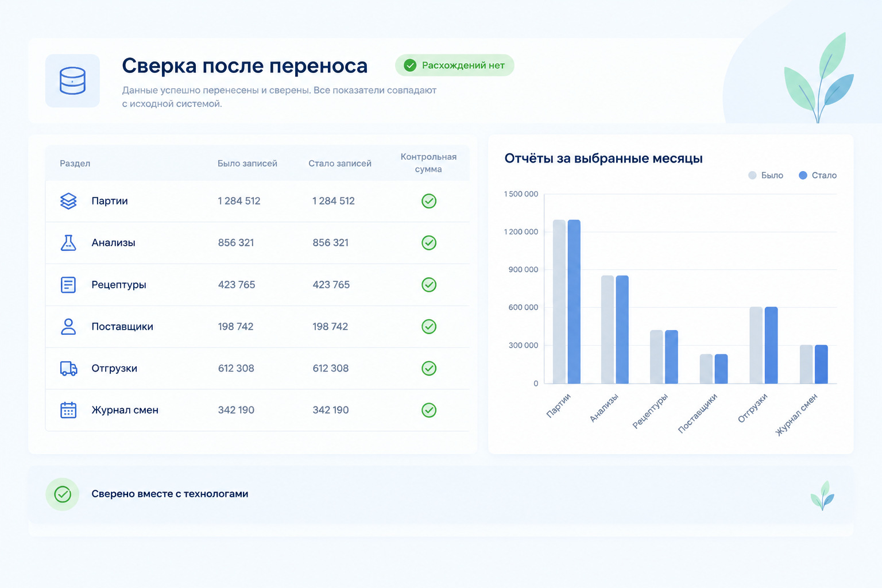Image resolution: width=882 pixels, height=588 pixels.
Task: Click the checksum checkmark for Отгрузки
Action: [x=429, y=369]
